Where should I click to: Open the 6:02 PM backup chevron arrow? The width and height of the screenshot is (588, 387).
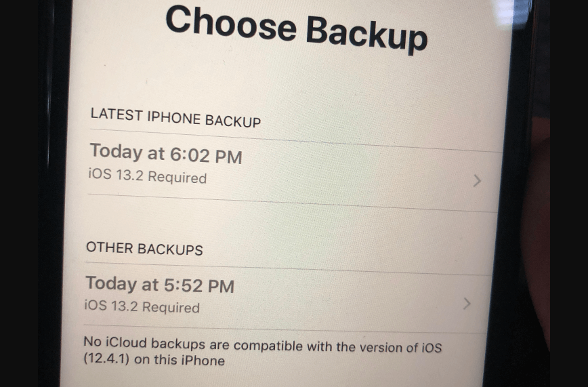coord(477,181)
